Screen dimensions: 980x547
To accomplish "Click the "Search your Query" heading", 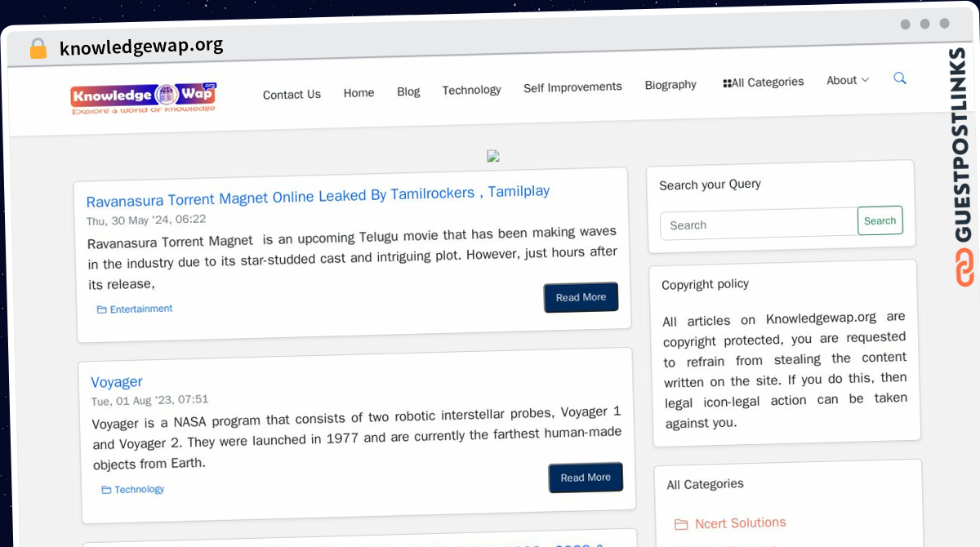I will click(x=710, y=185).
